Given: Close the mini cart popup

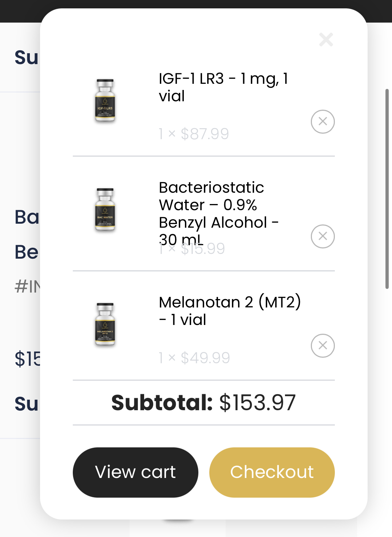Looking at the screenshot, I should click(326, 40).
